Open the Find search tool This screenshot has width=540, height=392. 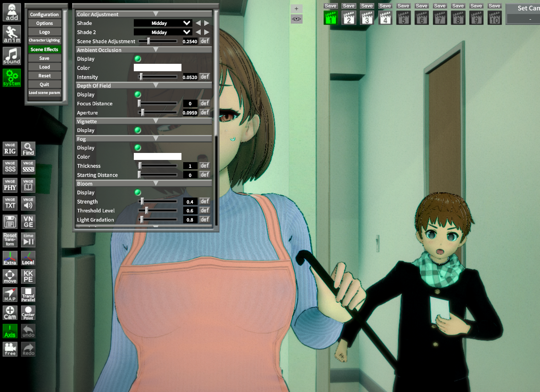click(28, 149)
